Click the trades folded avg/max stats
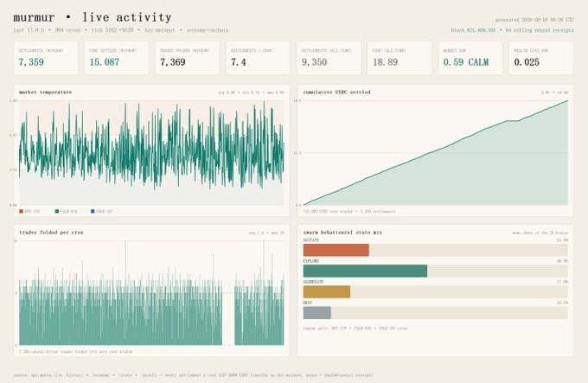 tap(266, 233)
